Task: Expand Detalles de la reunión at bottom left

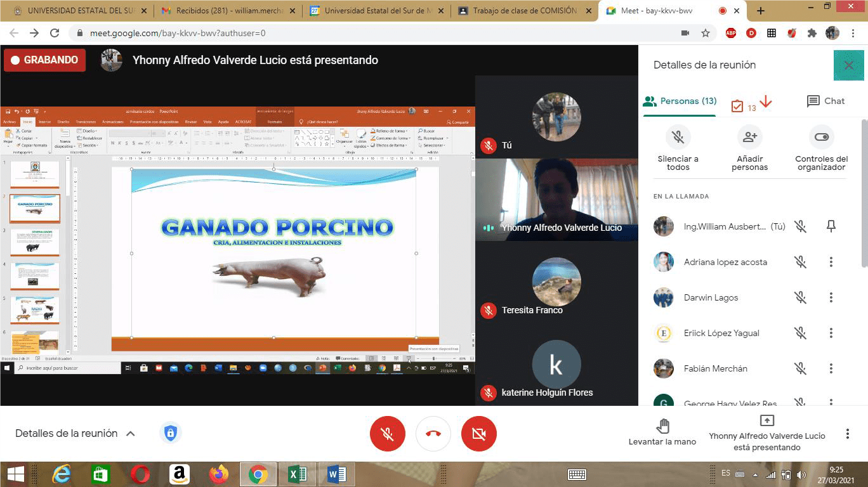Action: (x=76, y=434)
